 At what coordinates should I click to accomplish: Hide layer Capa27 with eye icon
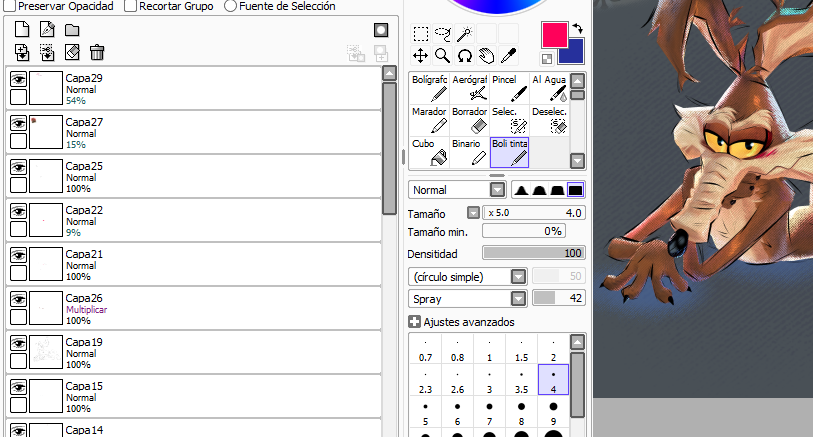pos(19,123)
